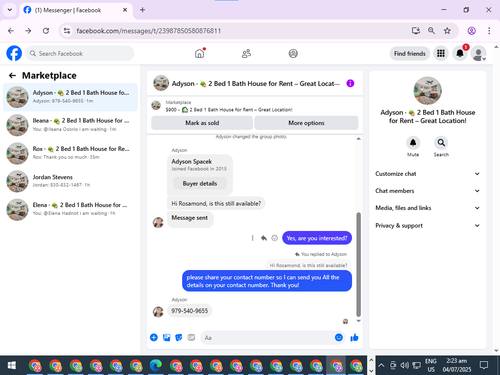Open the Chrome three-dot menu
This screenshot has width=500, height=375.
click(489, 31)
